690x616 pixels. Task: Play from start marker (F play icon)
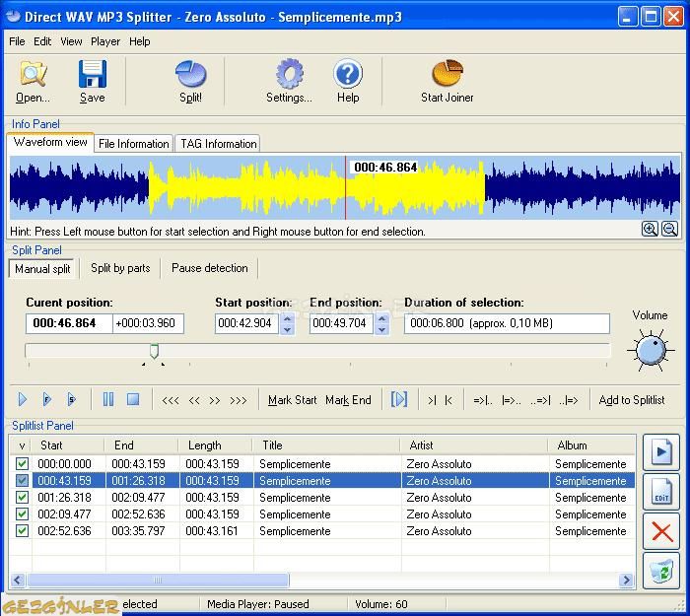(47, 399)
